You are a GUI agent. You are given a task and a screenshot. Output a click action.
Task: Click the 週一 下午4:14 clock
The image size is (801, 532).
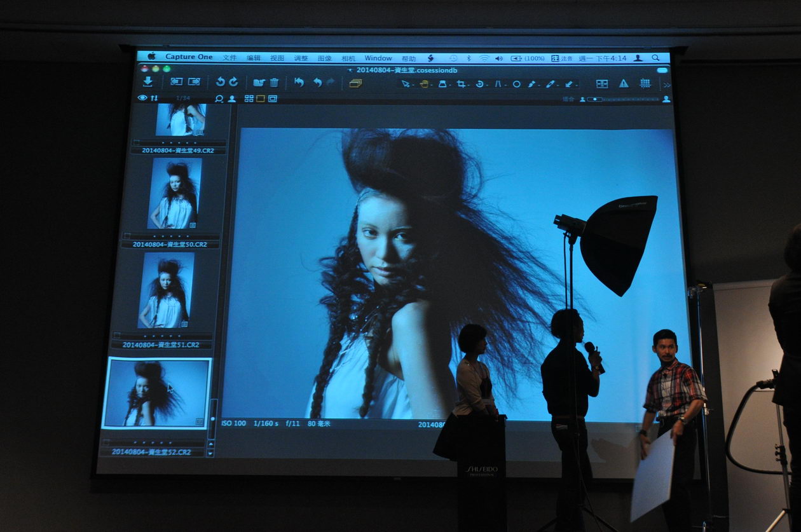coord(602,58)
